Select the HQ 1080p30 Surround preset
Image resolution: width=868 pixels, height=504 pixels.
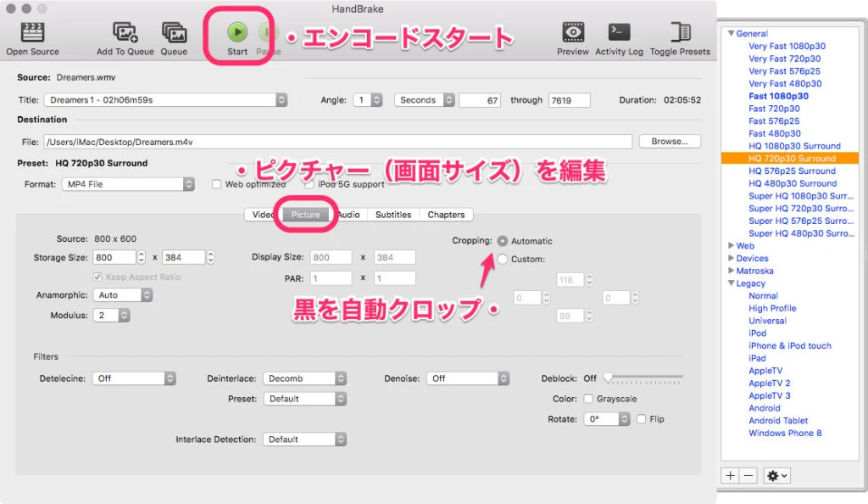(794, 146)
